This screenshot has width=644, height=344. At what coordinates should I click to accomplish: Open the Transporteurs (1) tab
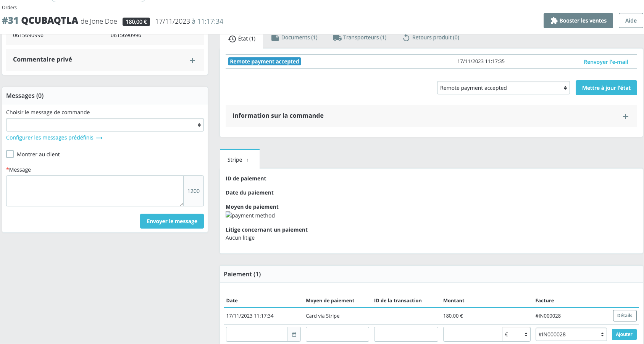[360, 37]
